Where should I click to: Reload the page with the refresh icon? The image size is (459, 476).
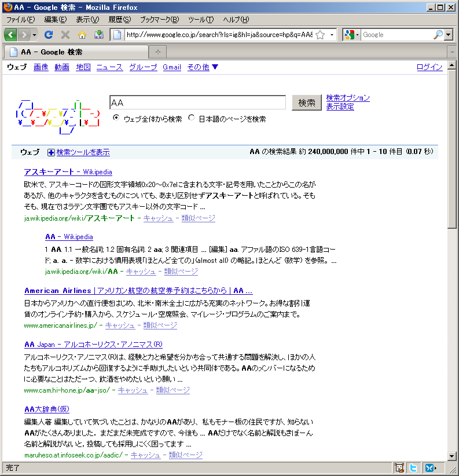[x=49, y=35]
